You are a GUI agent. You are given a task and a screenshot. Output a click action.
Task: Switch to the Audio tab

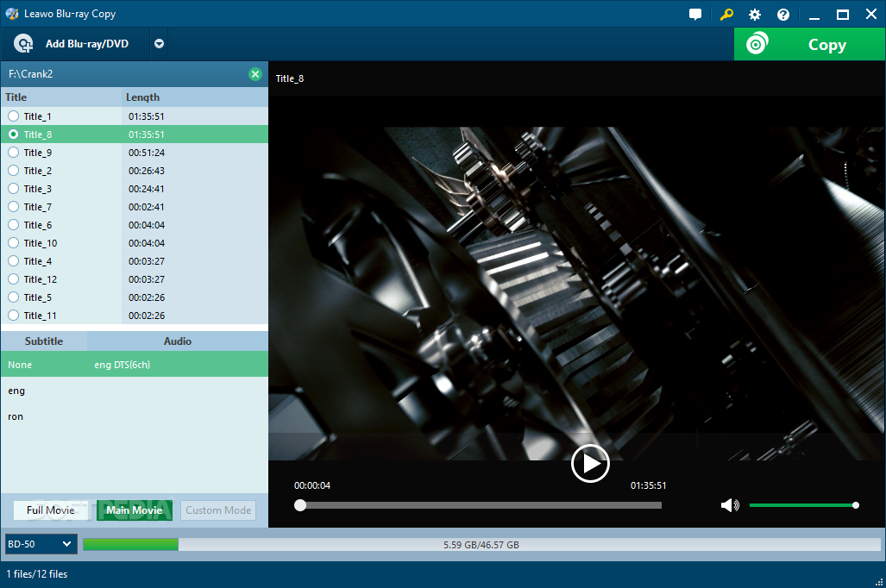coord(178,341)
